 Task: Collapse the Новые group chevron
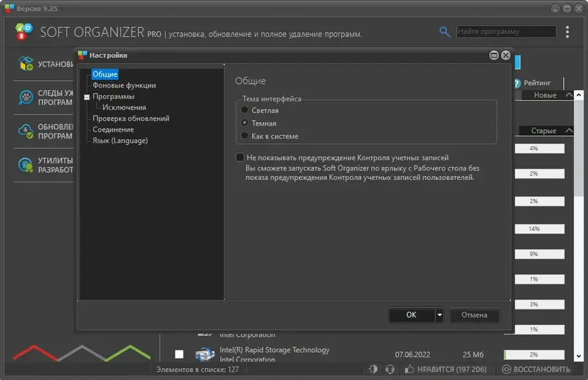(568, 95)
